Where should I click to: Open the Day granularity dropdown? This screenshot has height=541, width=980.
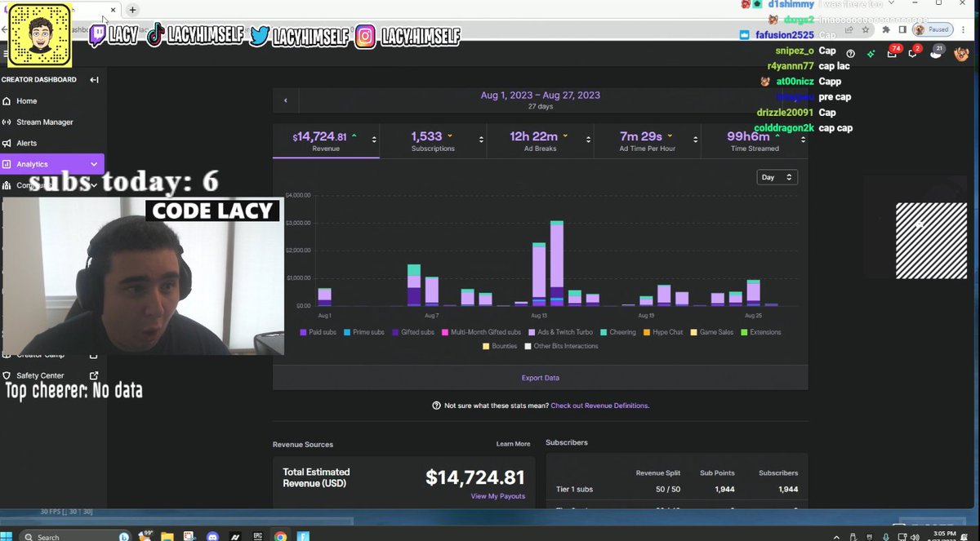777,177
